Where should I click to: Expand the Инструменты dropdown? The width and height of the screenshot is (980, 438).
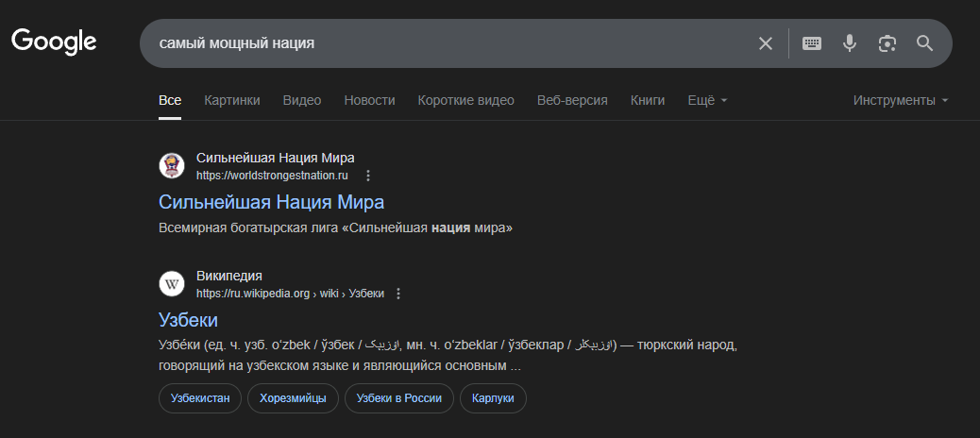tap(901, 100)
